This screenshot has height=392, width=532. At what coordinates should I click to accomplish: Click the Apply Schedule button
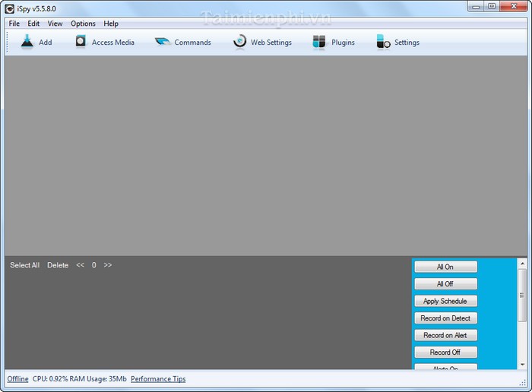[x=445, y=301]
